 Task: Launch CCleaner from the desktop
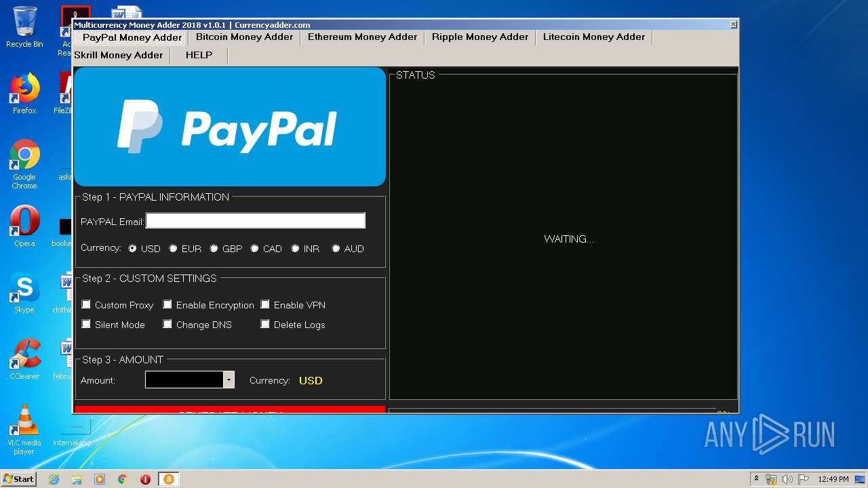24,359
